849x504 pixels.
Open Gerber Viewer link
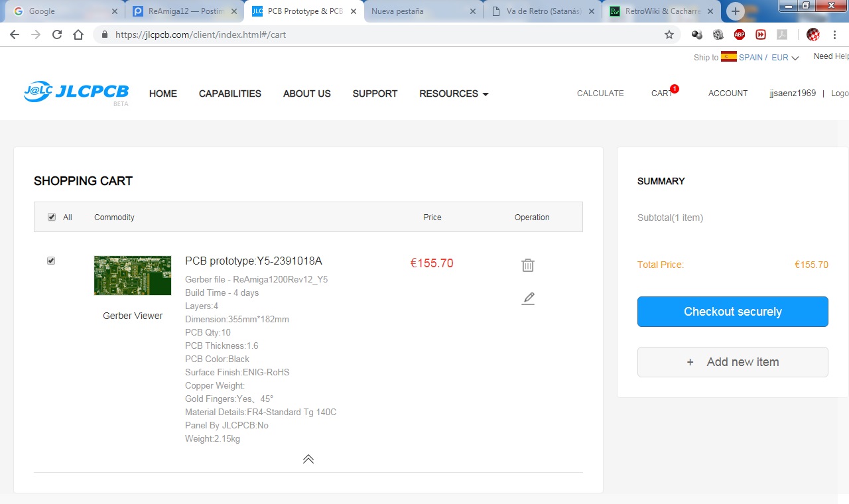(133, 316)
